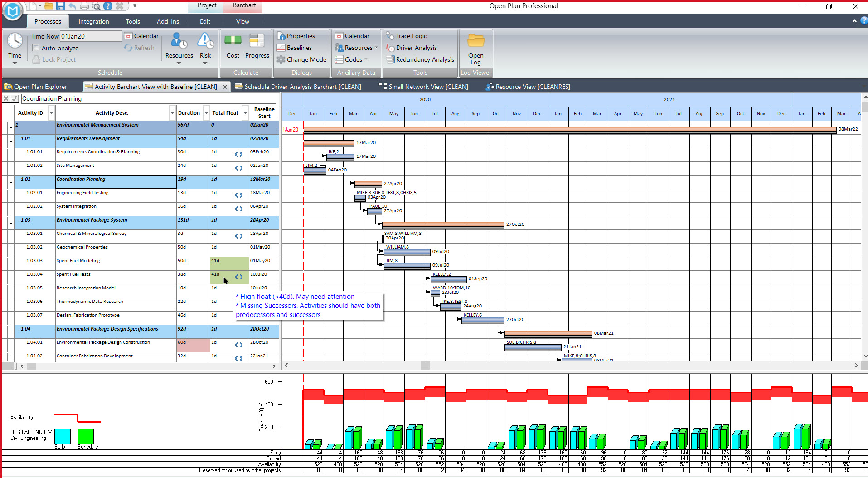
Task: Open the Small Network View tab
Action: (427, 87)
